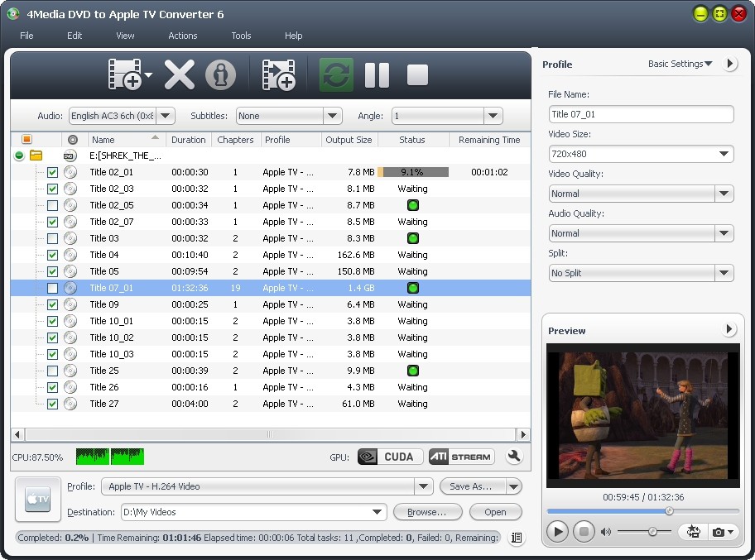The width and height of the screenshot is (755, 560).
Task: Click the Preview panel arrow button
Action: tap(729, 329)
